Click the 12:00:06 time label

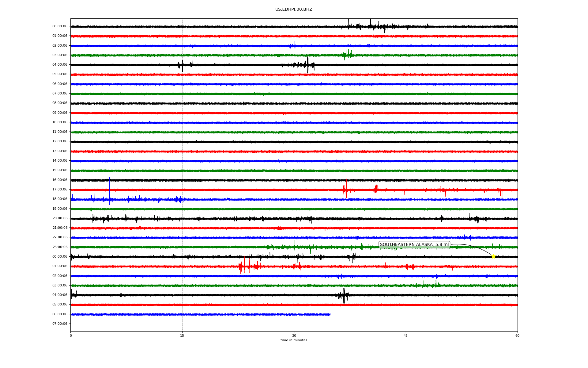(x=60, y=141)
